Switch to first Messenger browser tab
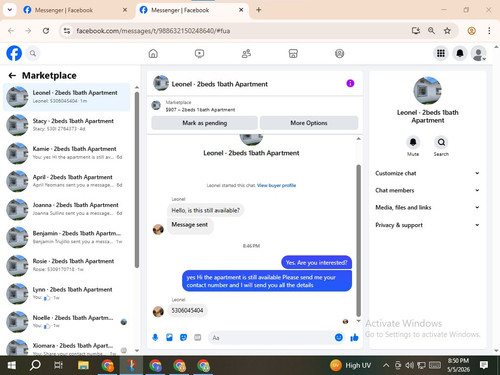 click(x=75, y=10)
